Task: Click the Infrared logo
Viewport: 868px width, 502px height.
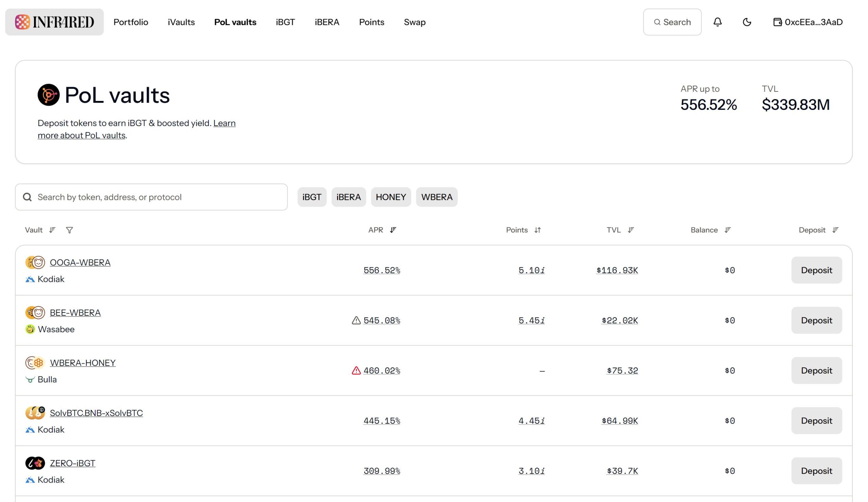Action: 54,22
